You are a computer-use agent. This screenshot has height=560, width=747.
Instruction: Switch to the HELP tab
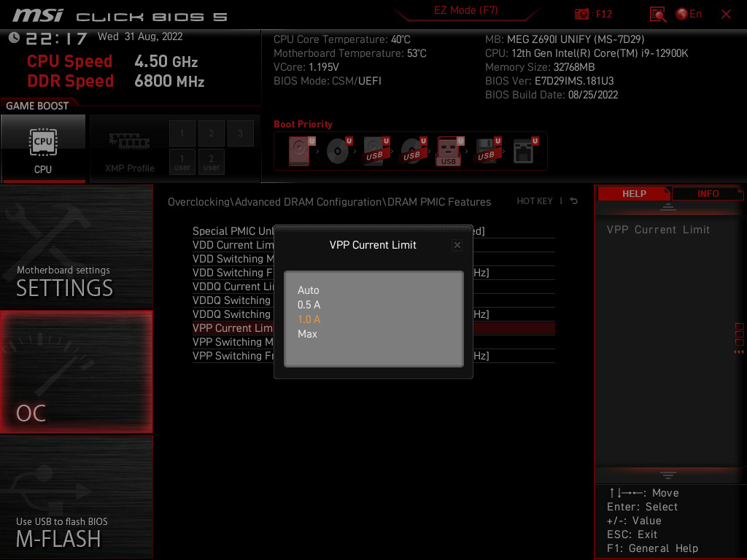click(x=634, y=193)
